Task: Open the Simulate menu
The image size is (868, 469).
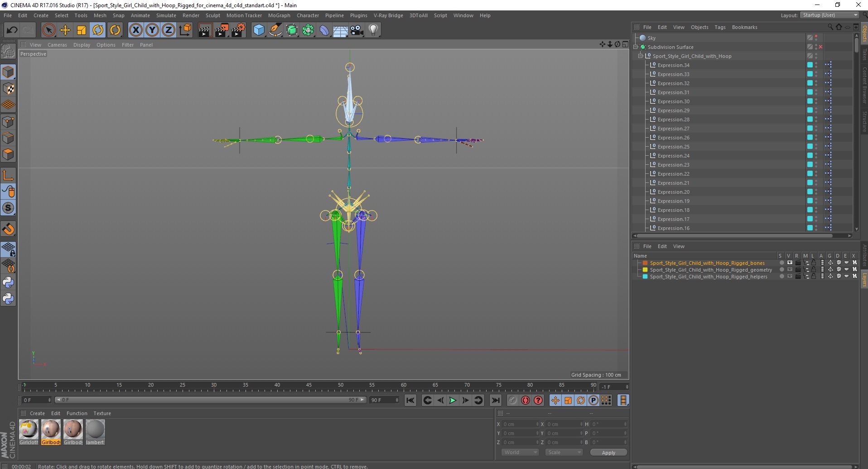Action: (166, 15)
